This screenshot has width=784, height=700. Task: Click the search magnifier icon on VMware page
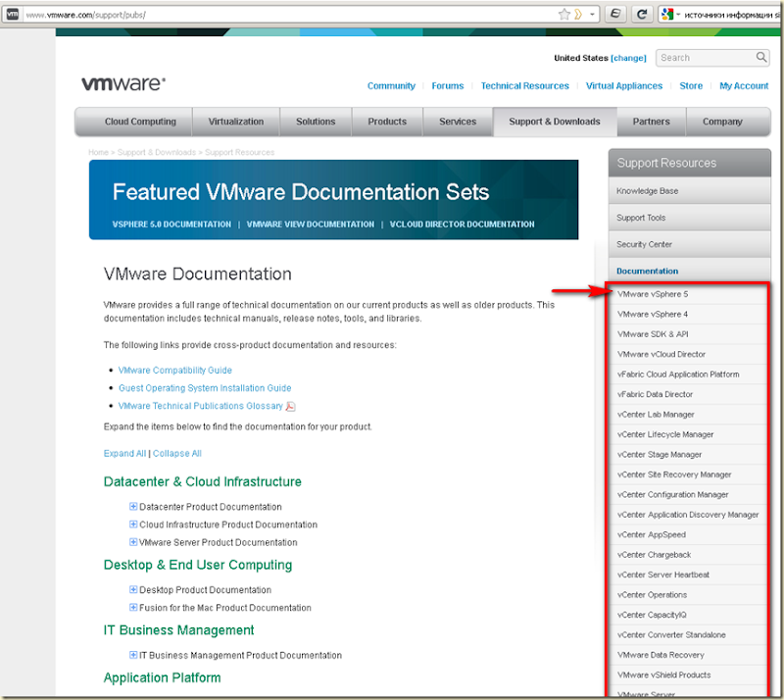[x=761, y=58]
